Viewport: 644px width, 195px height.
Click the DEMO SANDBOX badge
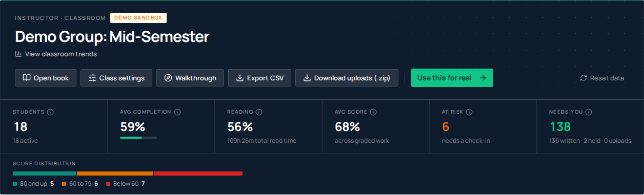coord(138,17)
